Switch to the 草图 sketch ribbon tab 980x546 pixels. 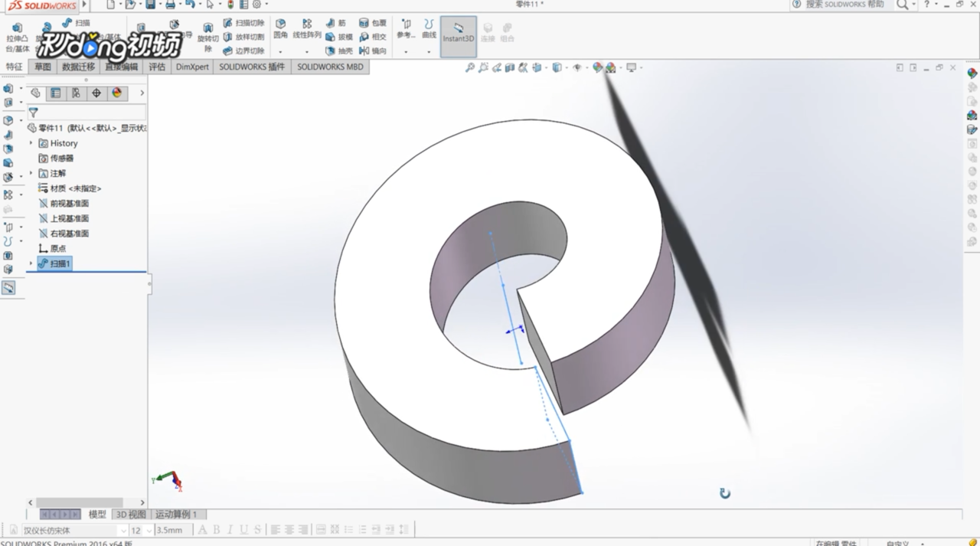tap(42, 67)
